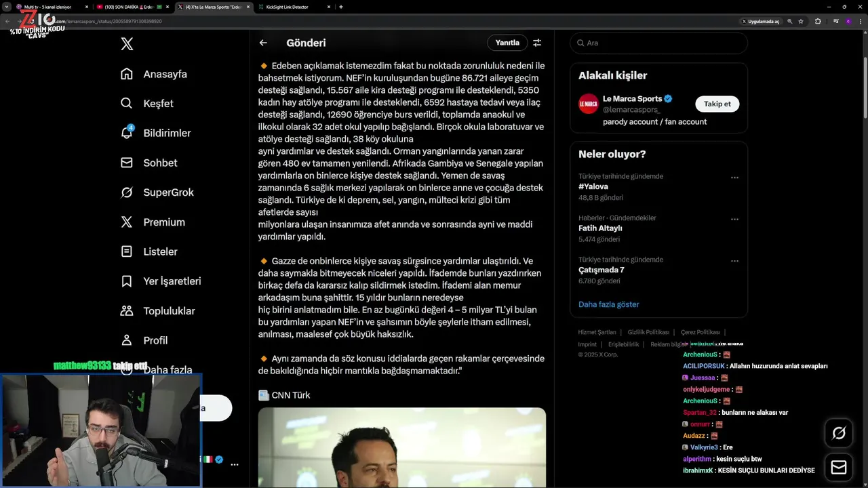This screenshot has width=868, height=488.
Task: Open Gizlilik Politikası footer link
Action: point(648,332)
